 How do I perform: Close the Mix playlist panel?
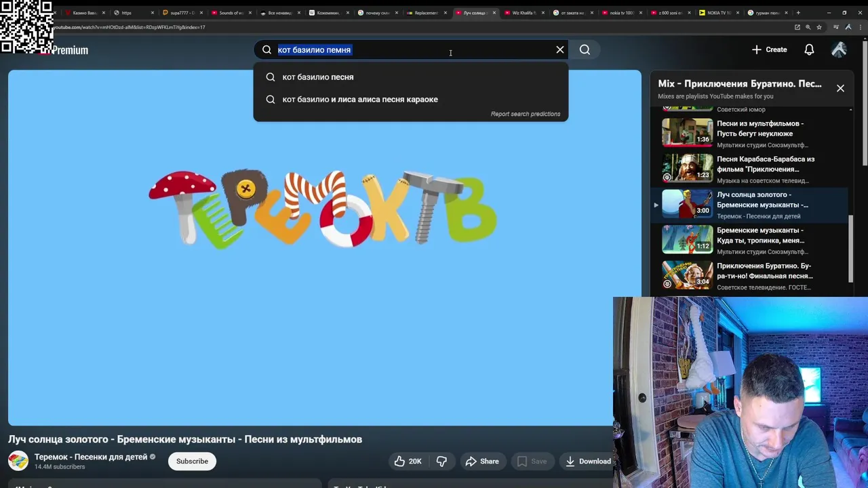tap(840, 88)
